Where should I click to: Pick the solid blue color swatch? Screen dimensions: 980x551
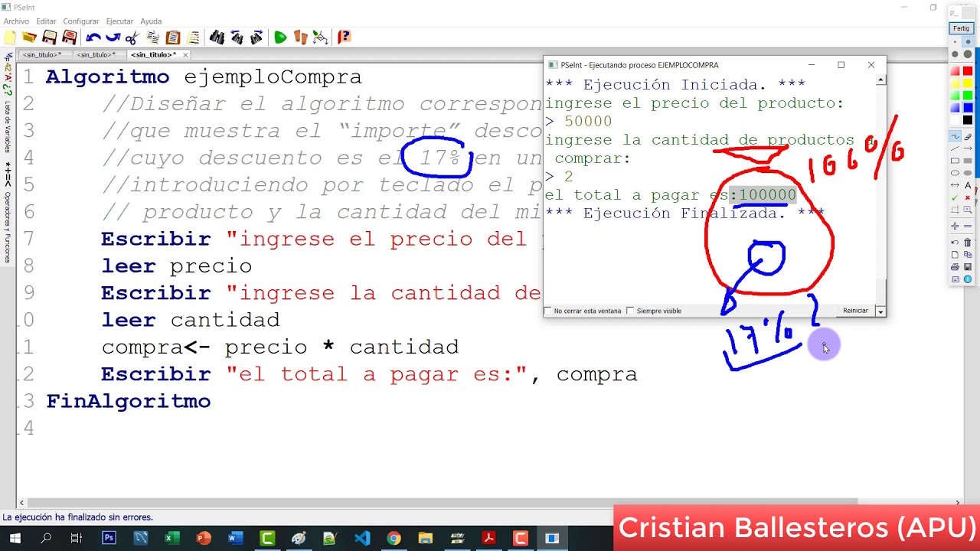pos(968,108)
